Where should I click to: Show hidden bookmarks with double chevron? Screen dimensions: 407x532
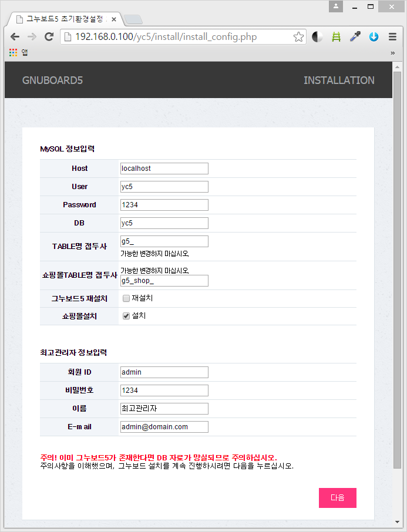(x=393, y=53)
